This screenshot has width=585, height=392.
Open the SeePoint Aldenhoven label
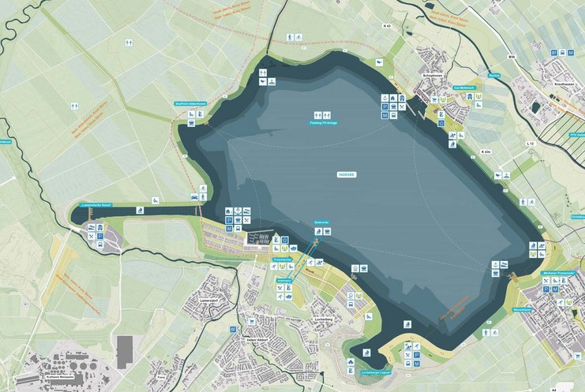click(190, 104)
